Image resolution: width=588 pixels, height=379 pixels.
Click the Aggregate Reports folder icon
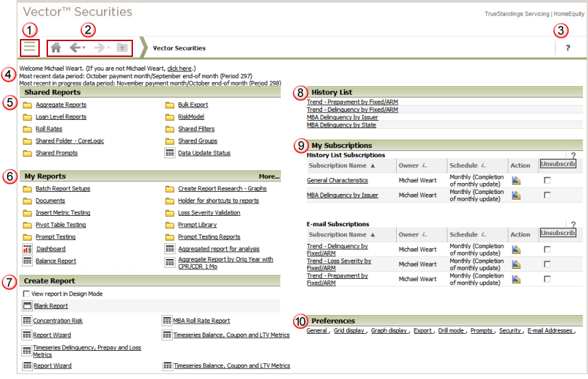27,105
